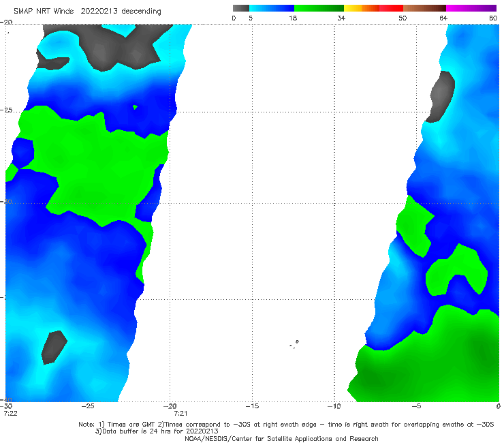Click the longitude axis label "-15"
The height and width of the screenshot is (443, 504).
click(x=252, y=406)
